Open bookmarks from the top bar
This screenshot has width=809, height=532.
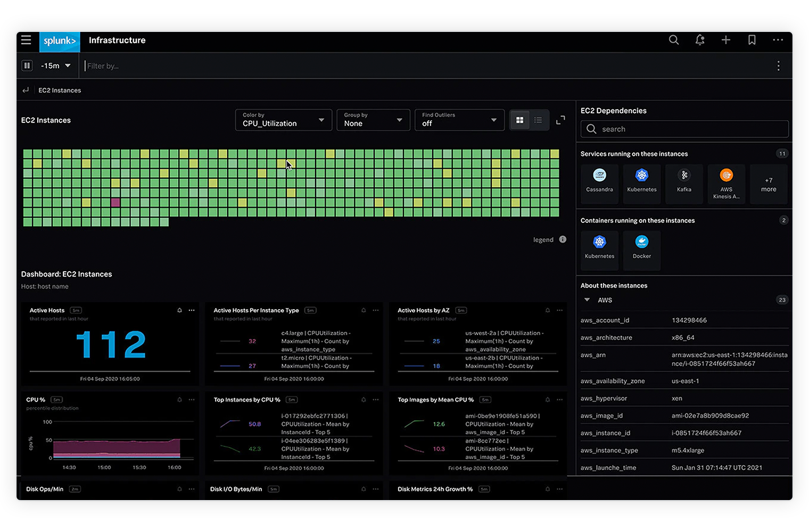(752, 40)
